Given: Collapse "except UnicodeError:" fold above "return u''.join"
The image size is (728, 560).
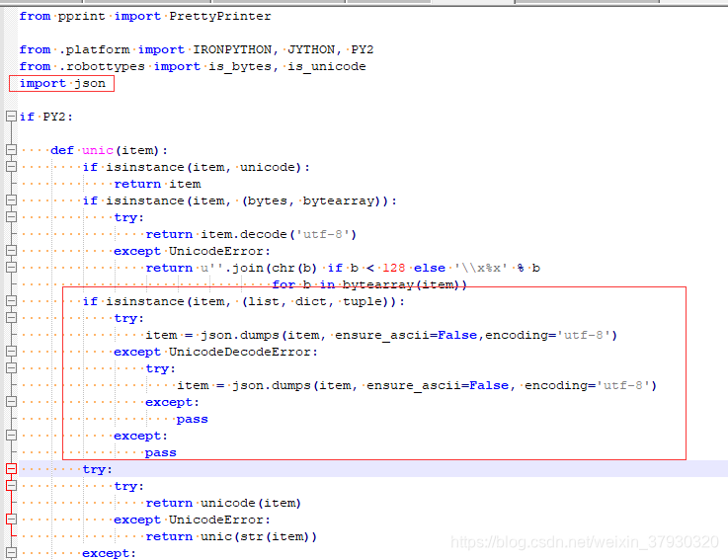Looking at the screenshot, I should [x=11, y=251].
